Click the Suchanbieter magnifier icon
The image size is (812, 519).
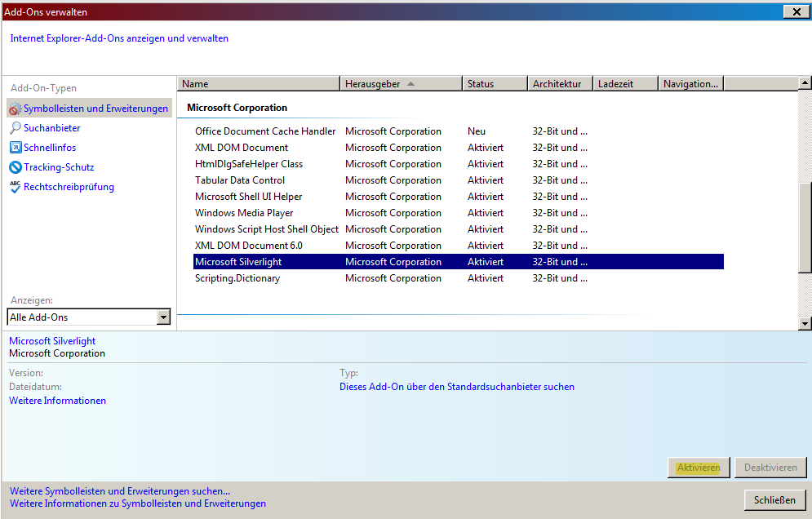tap(16, 128)
